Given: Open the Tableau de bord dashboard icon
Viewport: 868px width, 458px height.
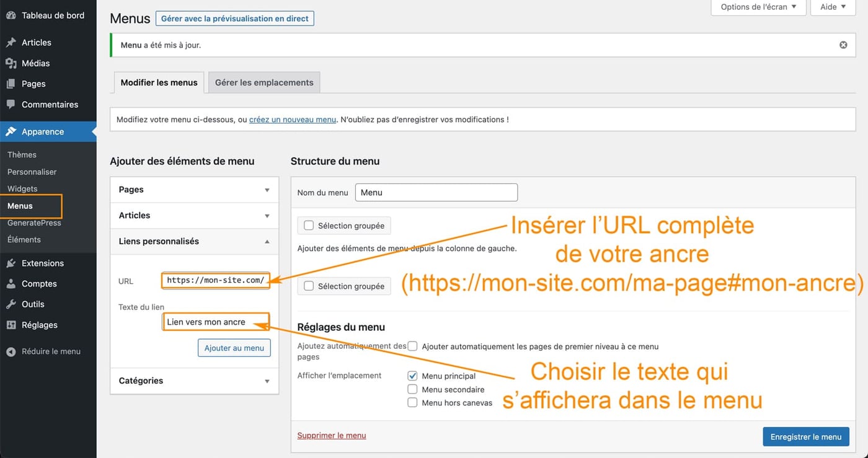Looking at the screenshot, I should point(11,15).
